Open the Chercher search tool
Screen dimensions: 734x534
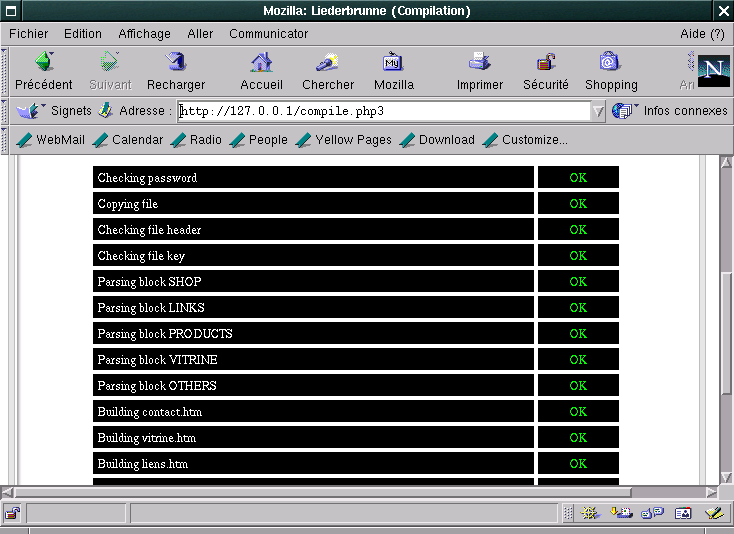[328, 70]
